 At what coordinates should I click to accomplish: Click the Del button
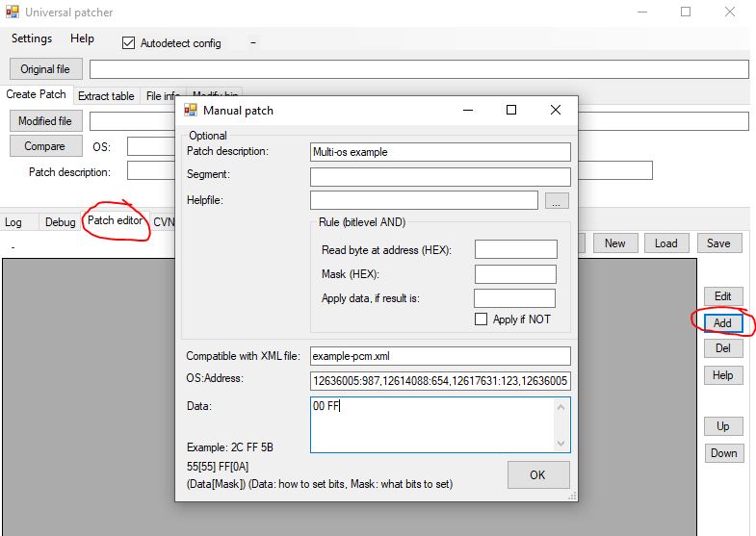point(723,348)
